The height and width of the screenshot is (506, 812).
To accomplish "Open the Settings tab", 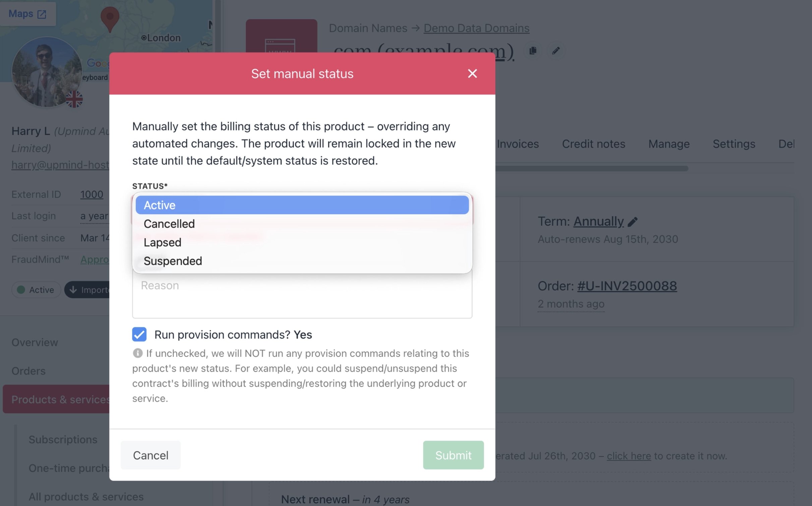I will 734,144.
